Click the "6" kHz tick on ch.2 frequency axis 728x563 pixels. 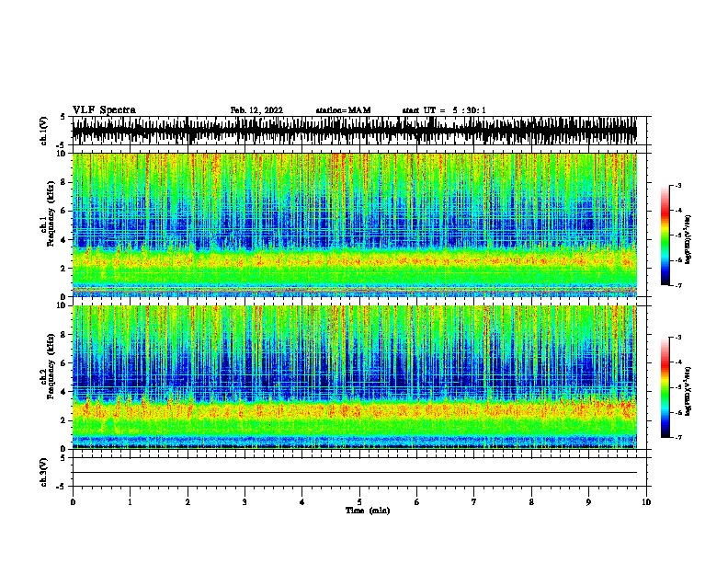[64, 363]
